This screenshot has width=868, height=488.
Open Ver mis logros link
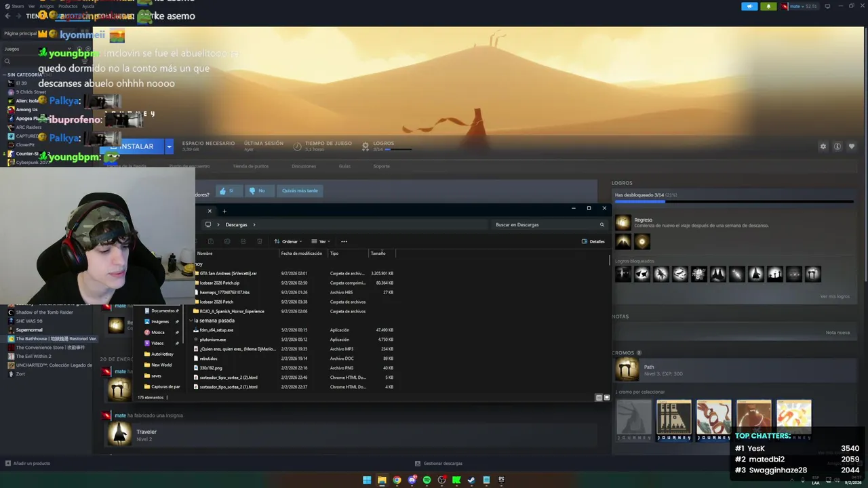click(835, 296)
